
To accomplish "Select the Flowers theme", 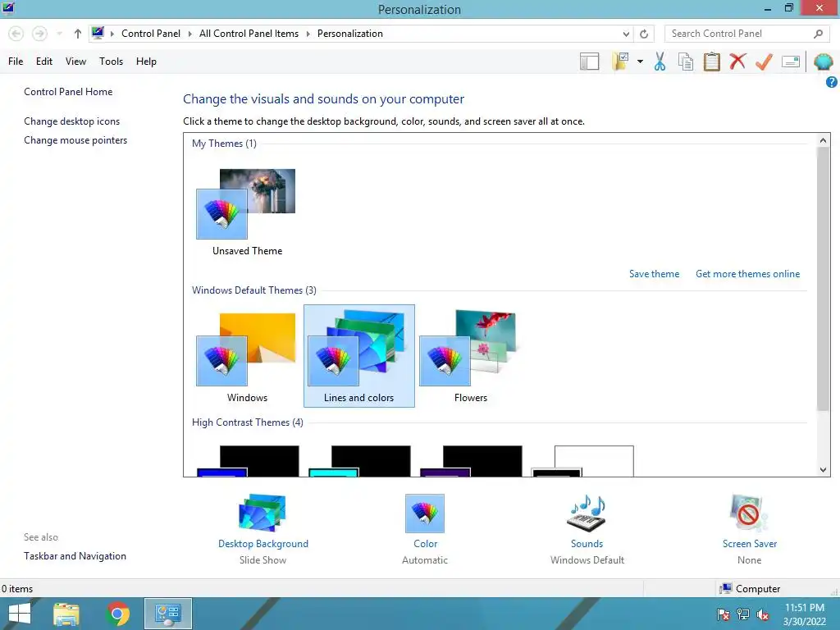I will tap(470, 356).
